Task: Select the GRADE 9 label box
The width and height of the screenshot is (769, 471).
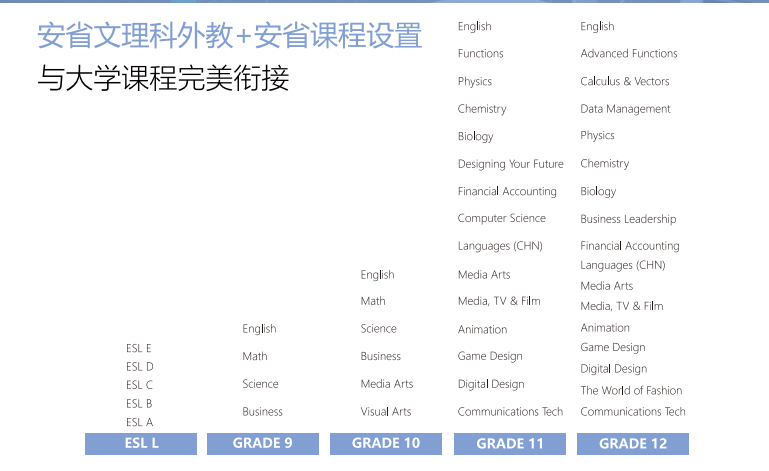Action: (x=263, y=444)
